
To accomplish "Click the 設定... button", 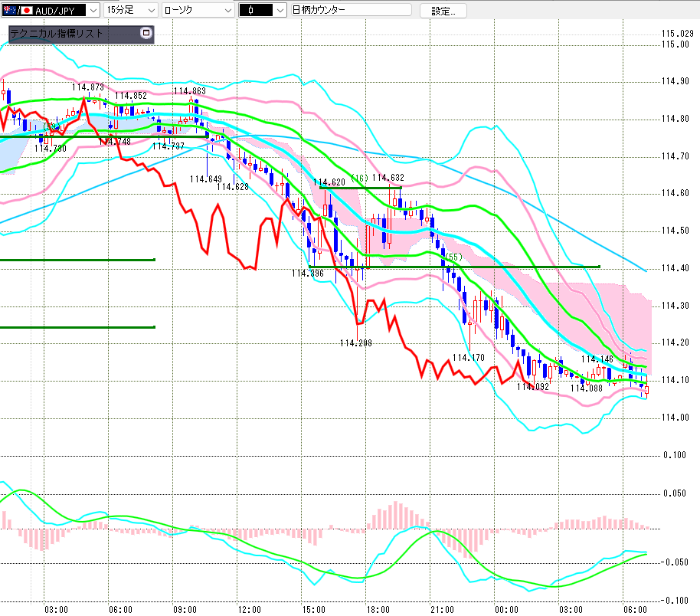I will click(x=443, y=11).
